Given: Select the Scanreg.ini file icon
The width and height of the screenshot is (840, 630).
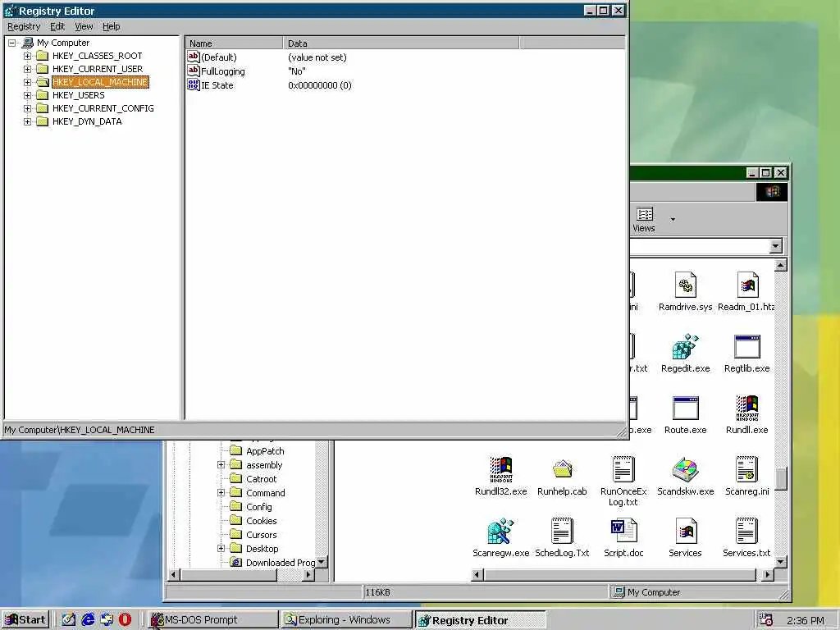Looking at the screenshot, I should (746, 469).
